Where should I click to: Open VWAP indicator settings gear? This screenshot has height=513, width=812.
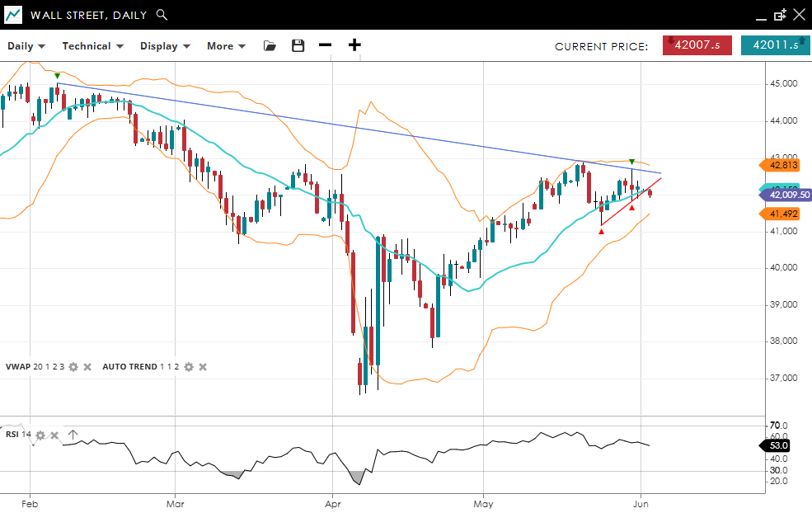pos(73,367)
